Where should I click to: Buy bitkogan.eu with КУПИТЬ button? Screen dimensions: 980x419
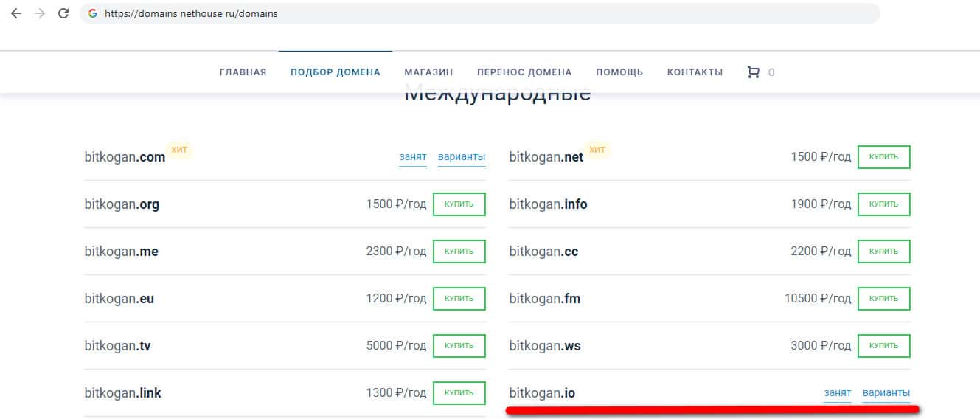click(459, 299)
